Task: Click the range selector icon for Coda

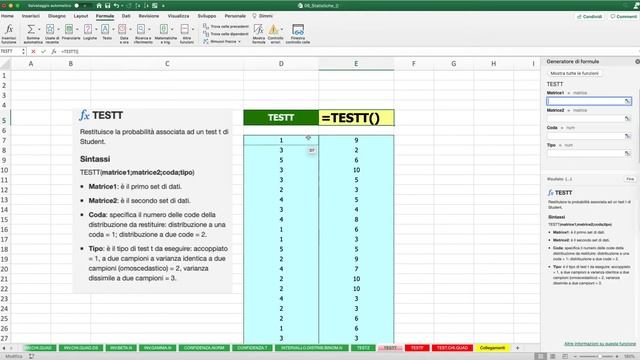Action: (x=627, y=136)
